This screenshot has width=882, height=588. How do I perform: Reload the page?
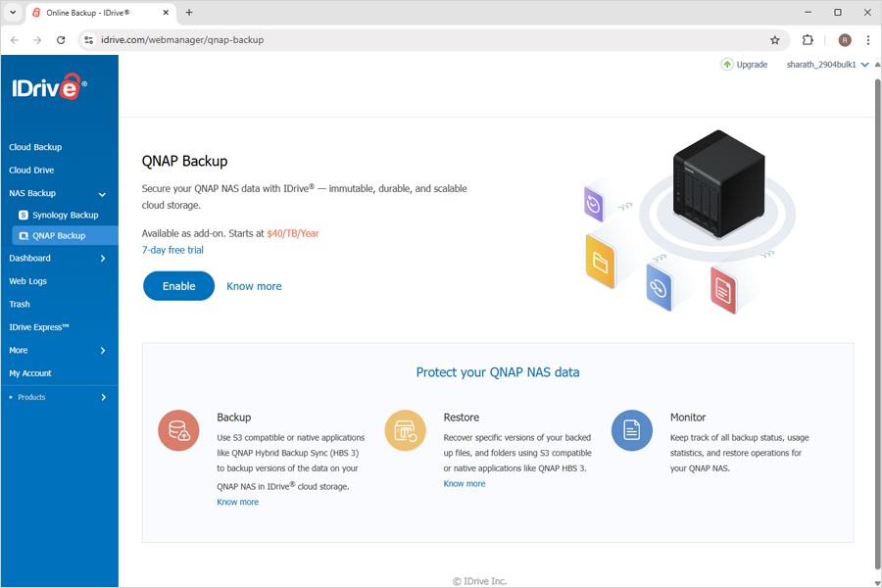(61, 40)
